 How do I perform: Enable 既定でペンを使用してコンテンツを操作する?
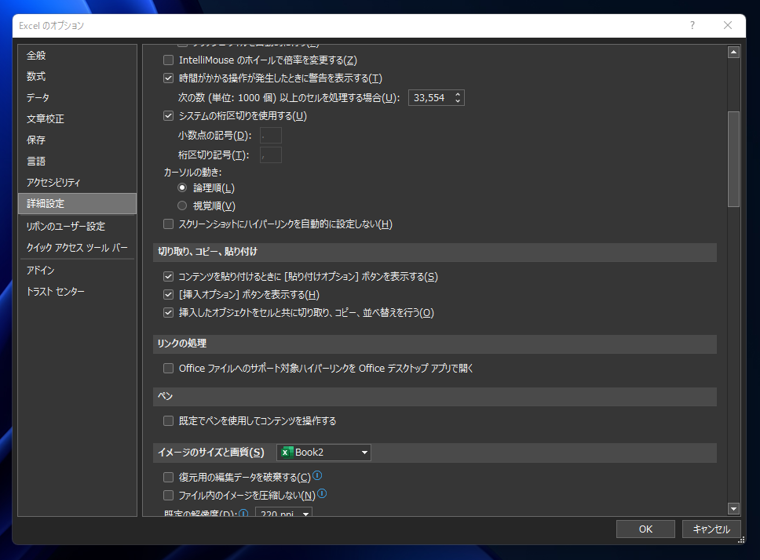pos(168,421)
